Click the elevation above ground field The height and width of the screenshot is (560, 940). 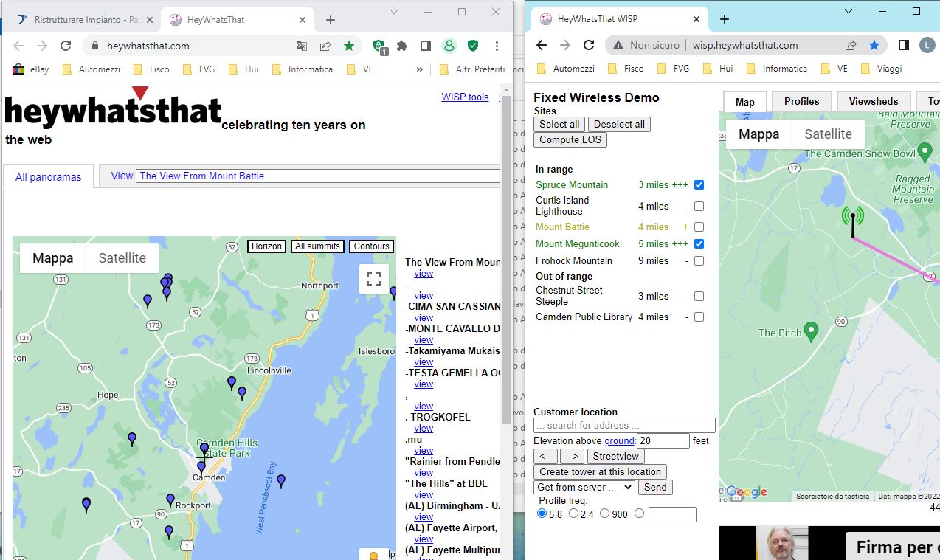tap(663, 440)
